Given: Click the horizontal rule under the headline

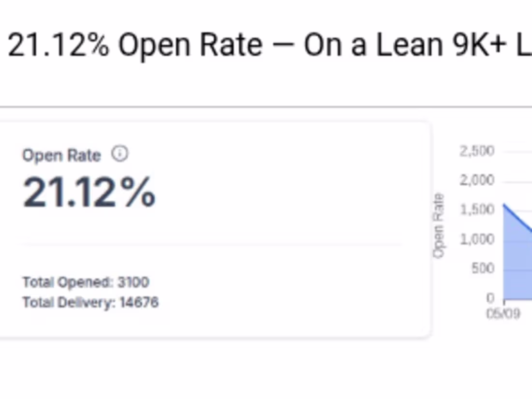Looking at the screenshot, I should point(266,106).
